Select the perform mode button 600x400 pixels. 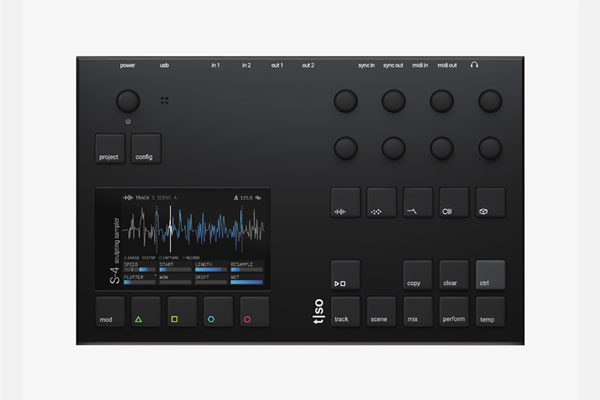454,311
